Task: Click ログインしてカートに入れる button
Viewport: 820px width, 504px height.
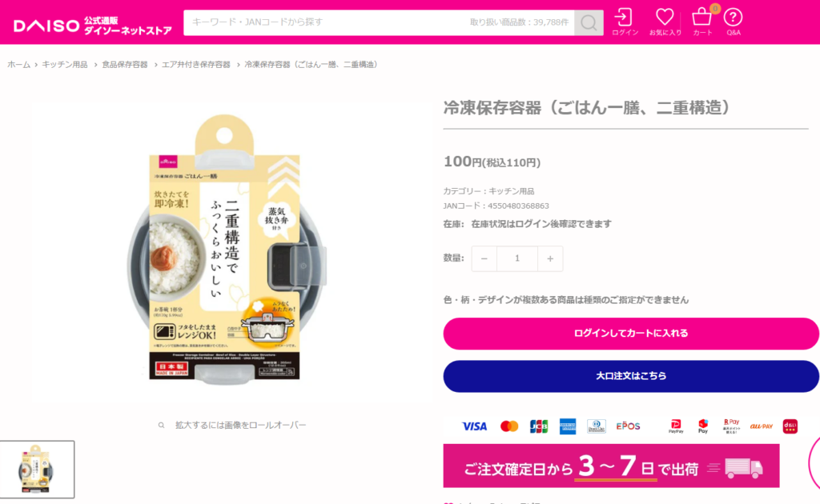Action: [631, 334]
